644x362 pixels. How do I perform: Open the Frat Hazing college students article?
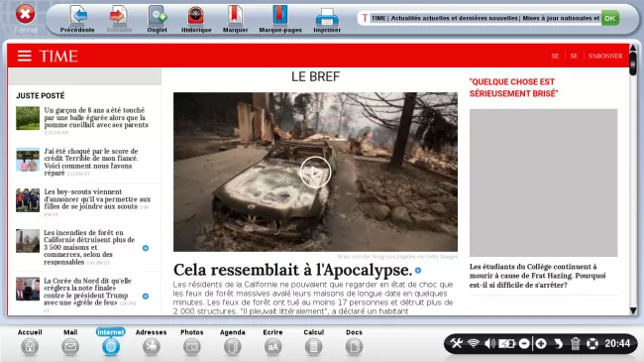pos(537,276)
